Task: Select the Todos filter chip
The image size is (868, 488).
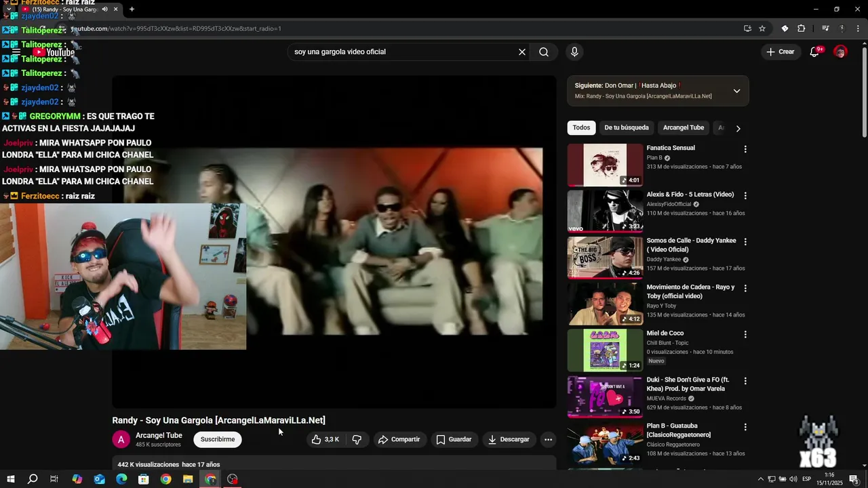Action: pyautogui.click(x=581, y=127)
